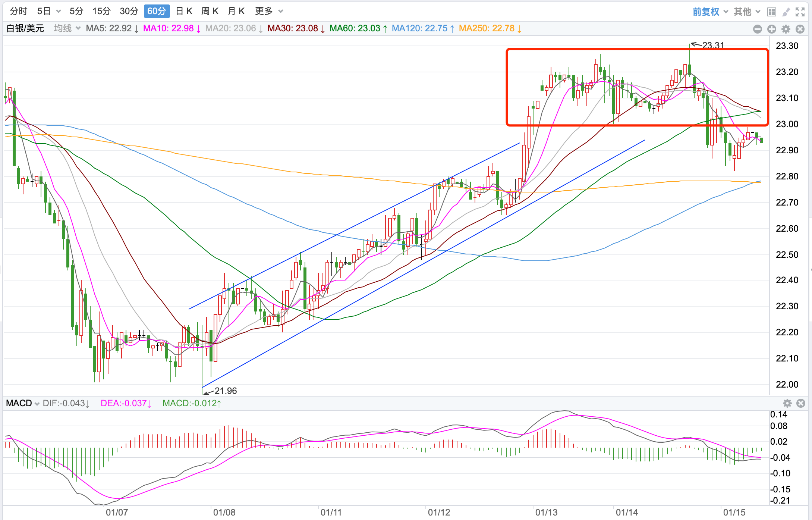
Task: Select the drawing pencil tool icon
Action: tap(786, 12)
